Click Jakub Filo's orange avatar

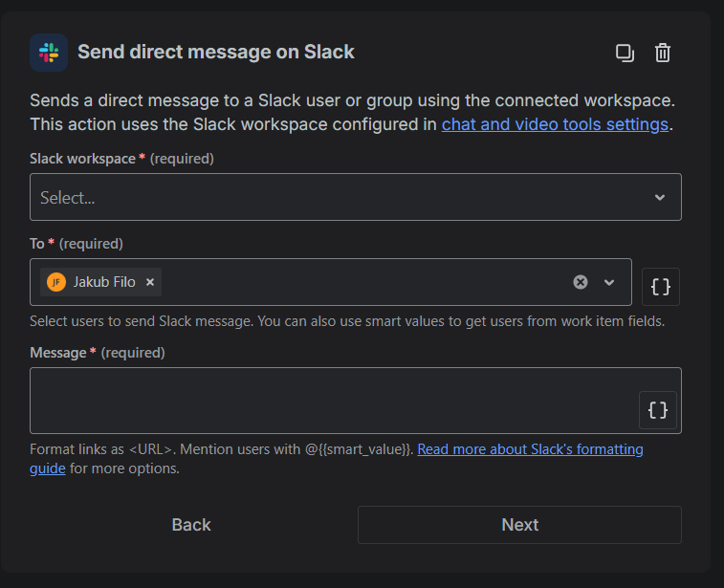click(56, 282)
